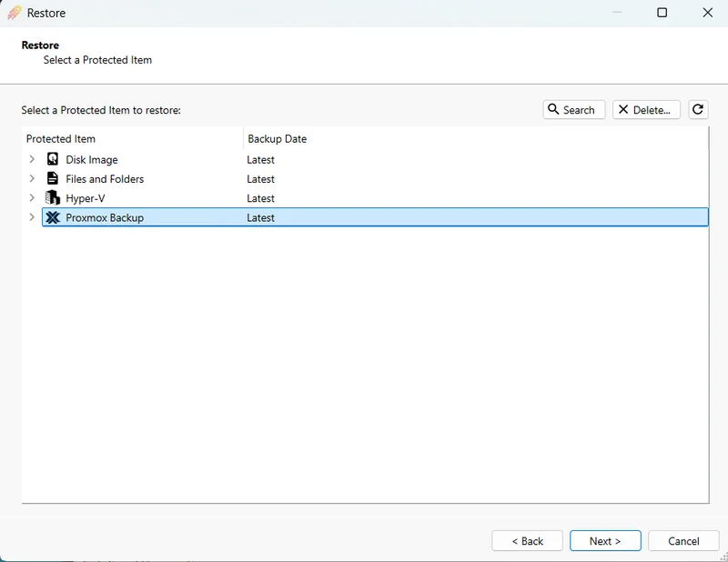The image size is (728, 562).
Task: Sort by Backup Date column header
Action: 278,139
